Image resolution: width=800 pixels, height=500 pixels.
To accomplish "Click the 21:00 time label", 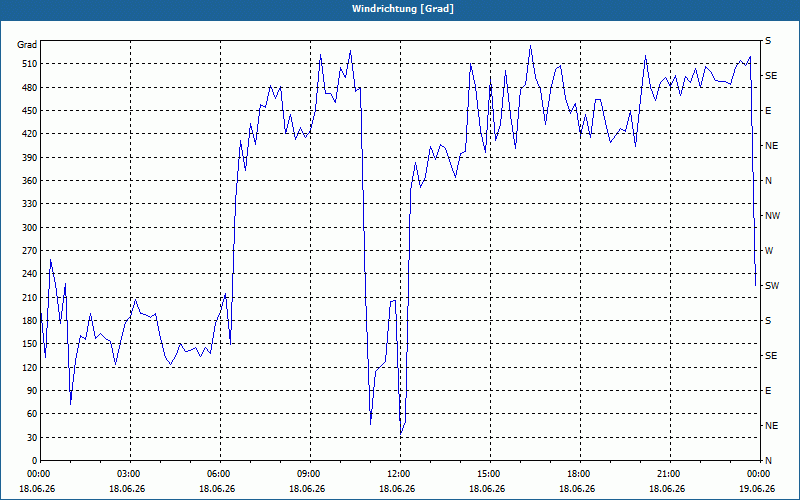I will click(x=670, y=473).
